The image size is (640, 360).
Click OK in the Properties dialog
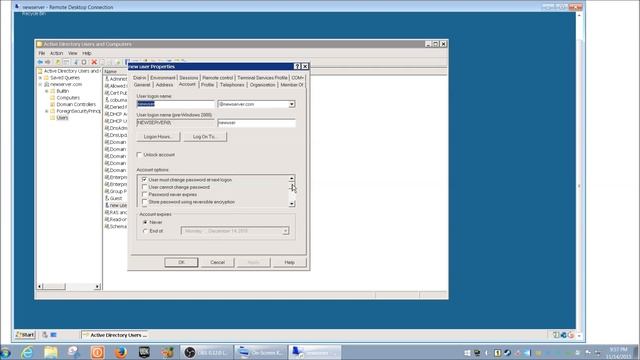click(x=181, y=262)
